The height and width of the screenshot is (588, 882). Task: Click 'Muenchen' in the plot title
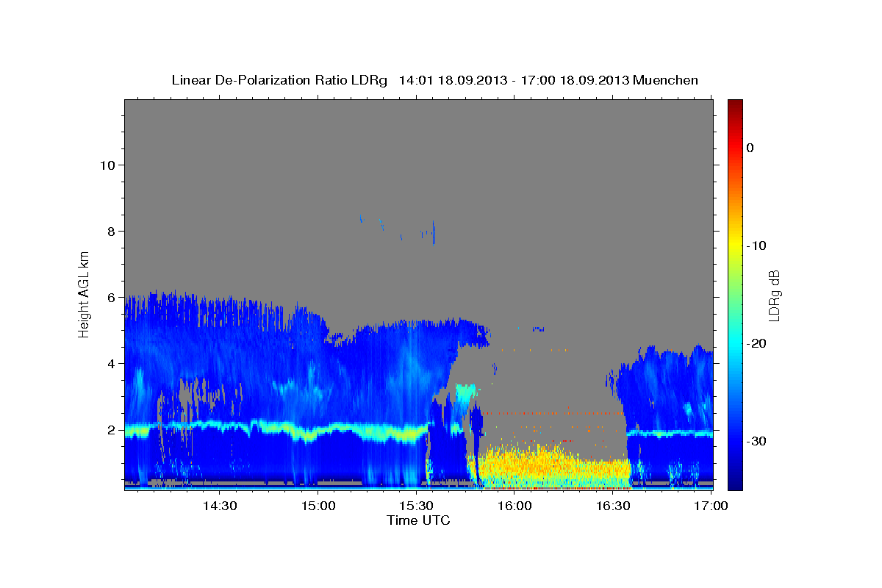[x=666, y=80]
